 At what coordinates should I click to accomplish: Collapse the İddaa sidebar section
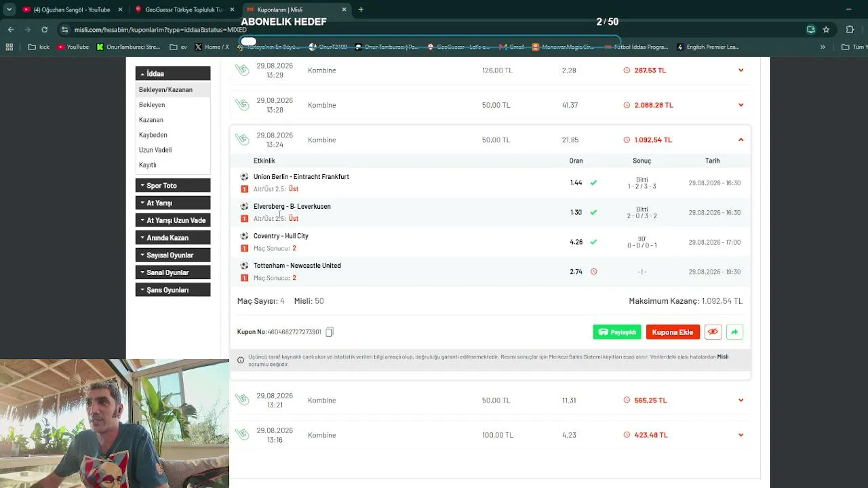point(173,74)
